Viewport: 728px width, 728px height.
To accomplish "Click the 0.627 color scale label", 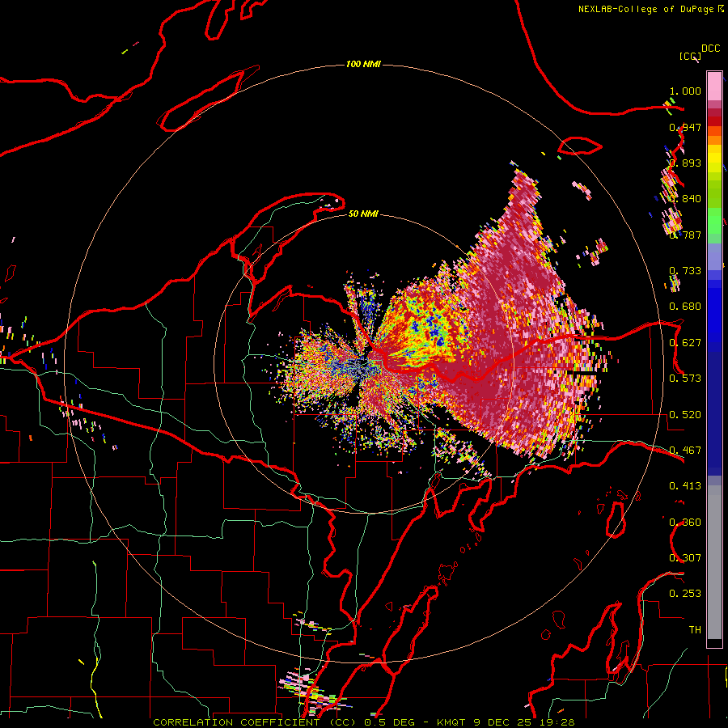I will (x=685, y=343).
